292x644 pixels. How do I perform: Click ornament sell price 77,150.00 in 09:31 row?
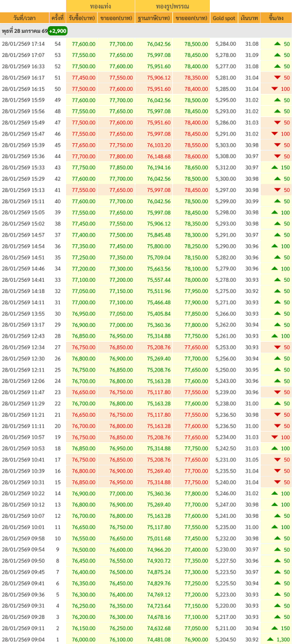[x=196, y=605]
